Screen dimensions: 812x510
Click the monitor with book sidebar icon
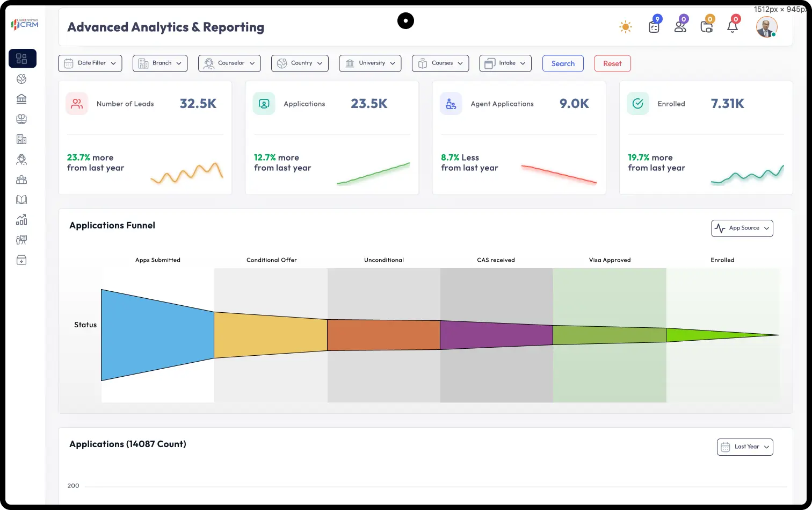click(21, 119)
